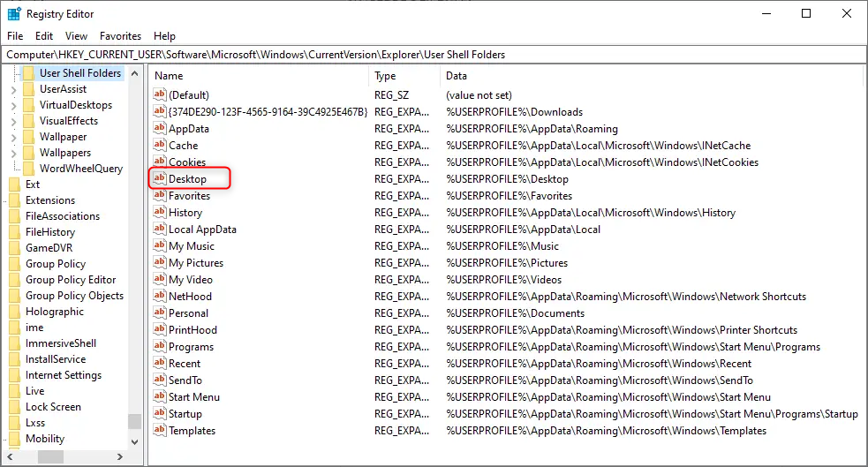This screenshot has height=467, width=868.
Task: Click the value icon next to Local AppData
Action: [x=160, y=229]
